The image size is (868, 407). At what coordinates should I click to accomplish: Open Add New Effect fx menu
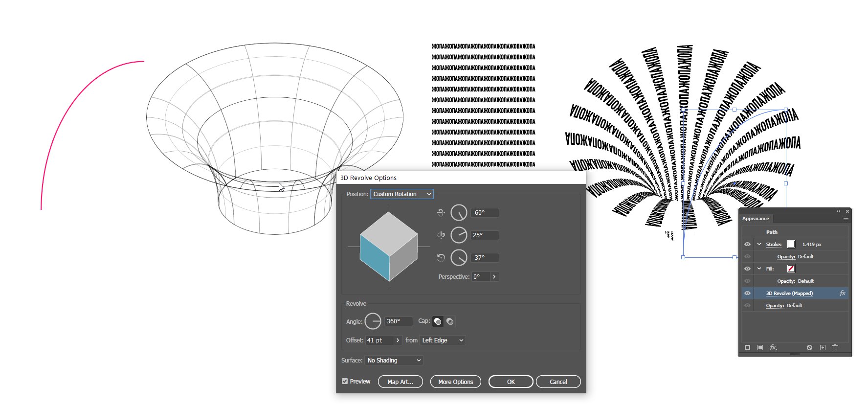point(773,347)
